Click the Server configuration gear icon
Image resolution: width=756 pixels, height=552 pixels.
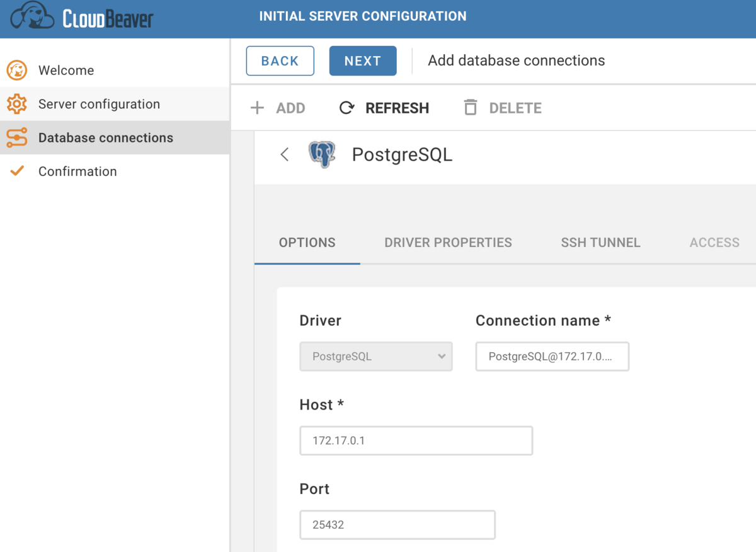[x=17, y=104]
